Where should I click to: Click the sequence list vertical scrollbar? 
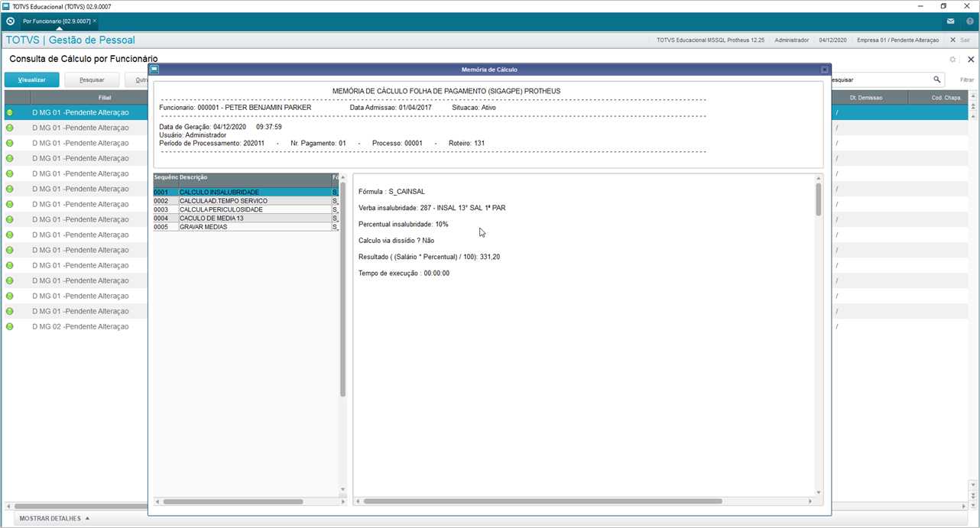pyautogui.click(x=342, y=290)
